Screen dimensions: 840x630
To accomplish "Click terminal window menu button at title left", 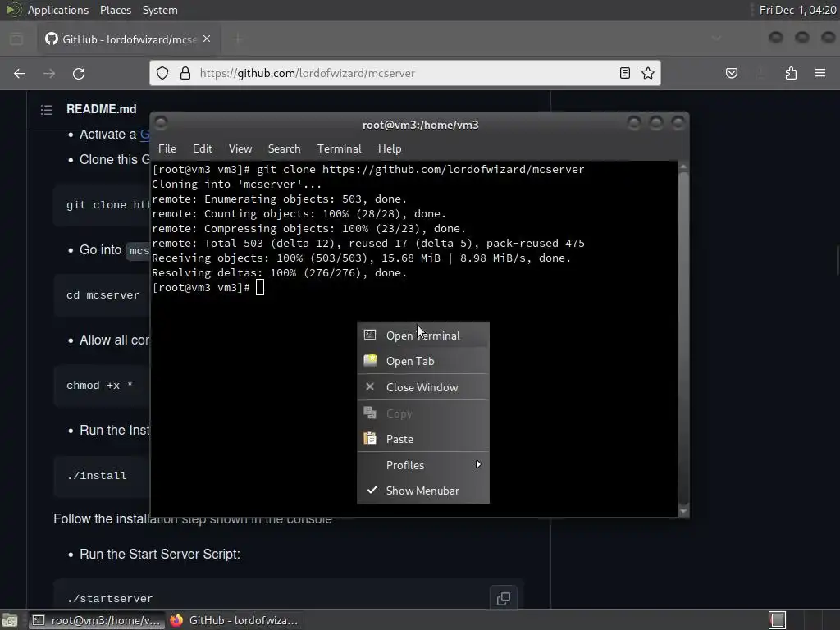I will (161, 123).
